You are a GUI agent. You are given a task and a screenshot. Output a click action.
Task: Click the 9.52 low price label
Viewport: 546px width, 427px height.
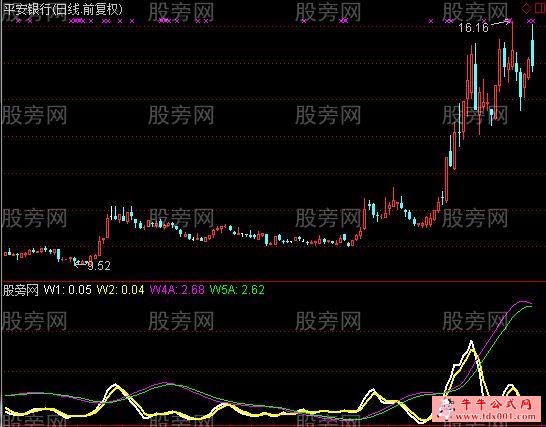99,266
